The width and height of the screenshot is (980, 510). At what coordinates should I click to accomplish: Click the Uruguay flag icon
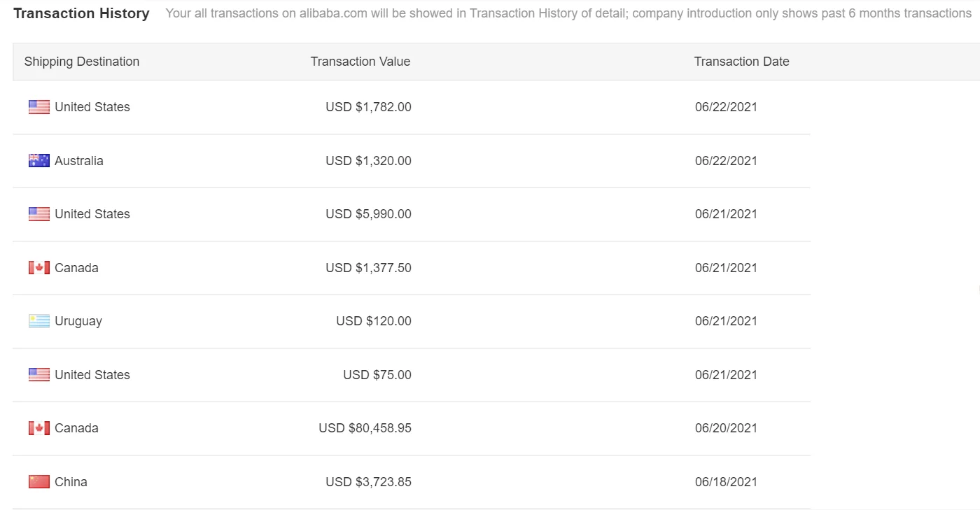(39, 321)
